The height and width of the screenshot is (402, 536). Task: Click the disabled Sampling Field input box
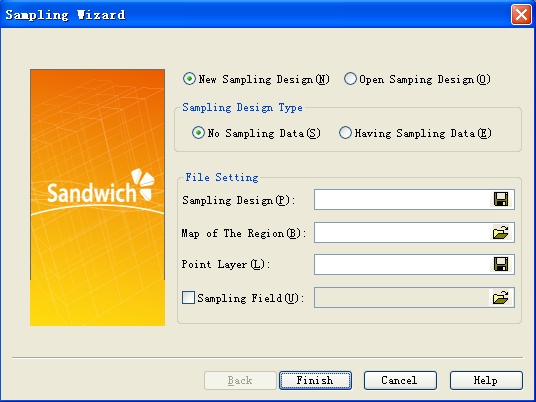click(x=402, y=297)
